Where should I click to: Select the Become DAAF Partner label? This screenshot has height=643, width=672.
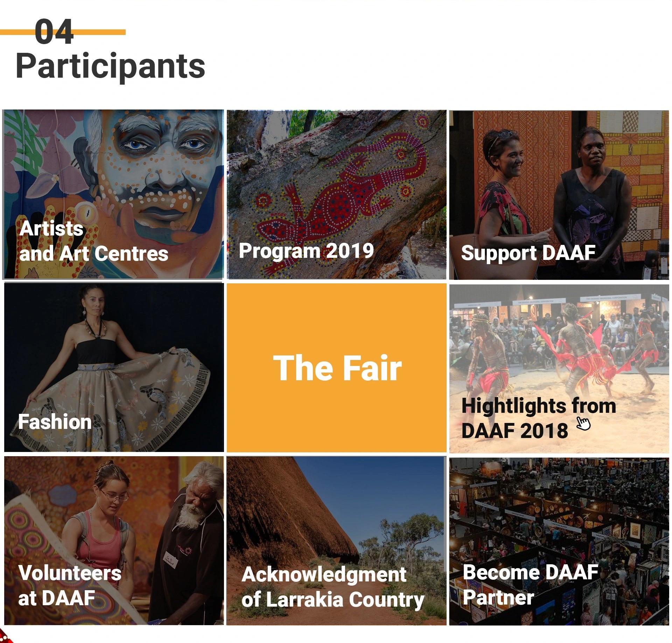(x=530, y=585)
